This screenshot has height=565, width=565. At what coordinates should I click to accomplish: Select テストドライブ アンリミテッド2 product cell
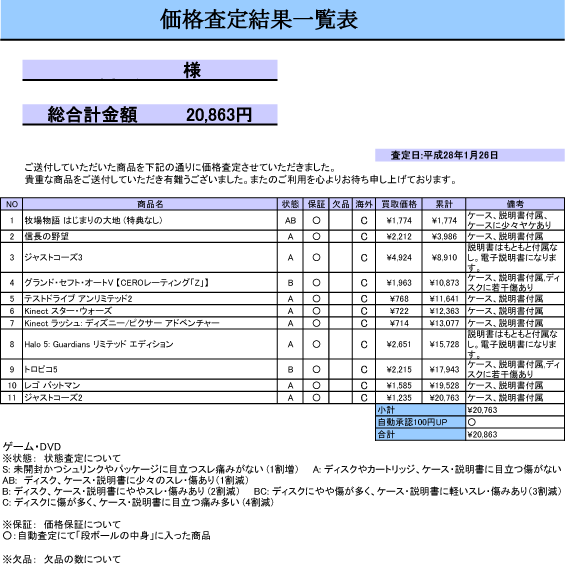tap(150, 298)
